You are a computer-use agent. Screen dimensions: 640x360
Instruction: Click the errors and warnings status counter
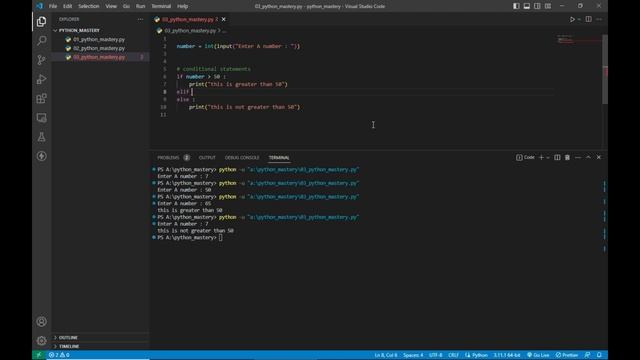point(59,355)
